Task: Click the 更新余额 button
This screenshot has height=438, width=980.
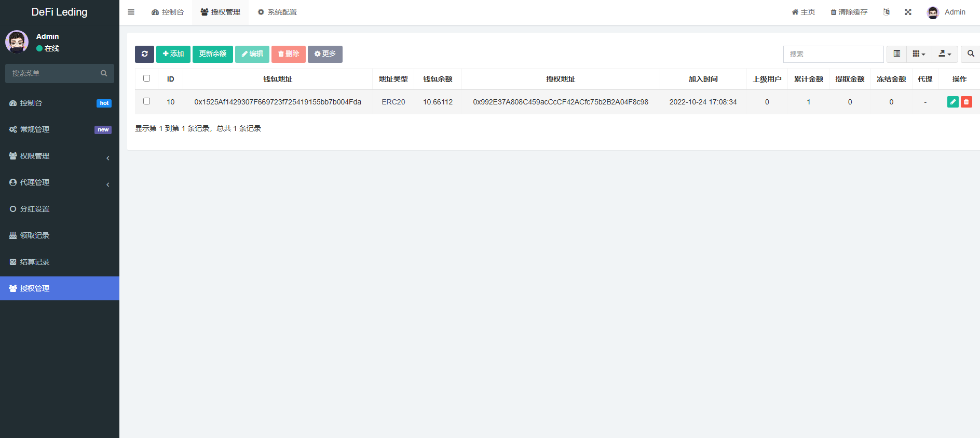Action: coord(213,54)
